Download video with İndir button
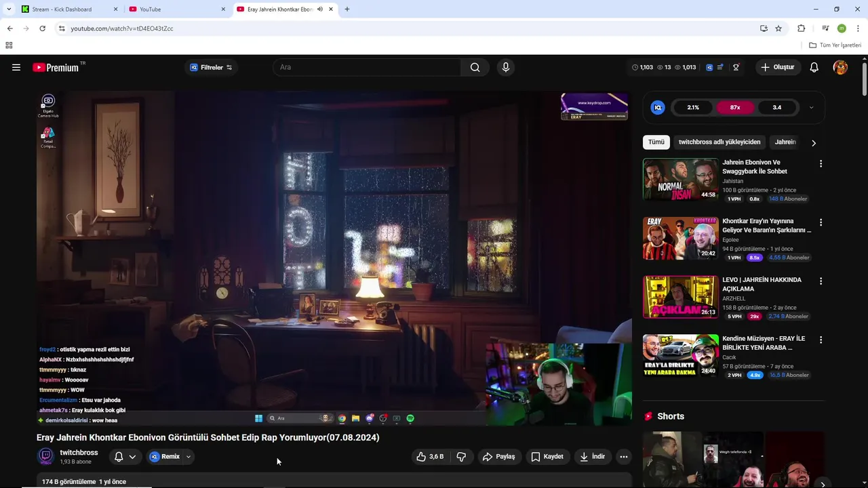The image size is (868, 488). pyautogui.click(x=592, y=457)
